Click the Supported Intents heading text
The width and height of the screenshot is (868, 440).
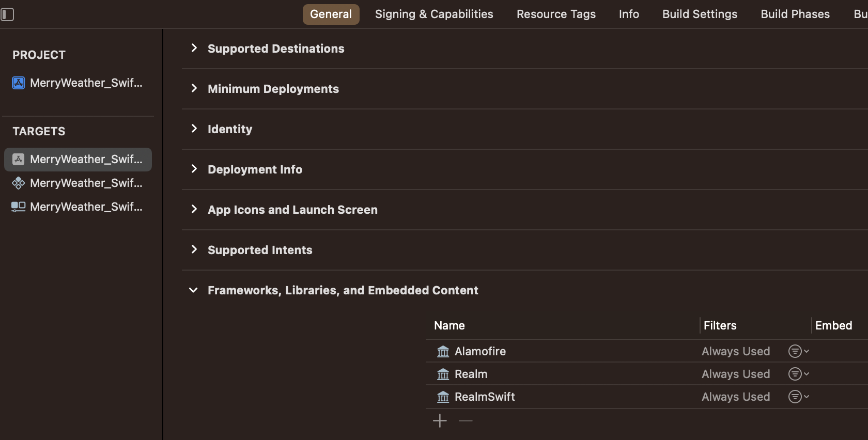(260, 250)
